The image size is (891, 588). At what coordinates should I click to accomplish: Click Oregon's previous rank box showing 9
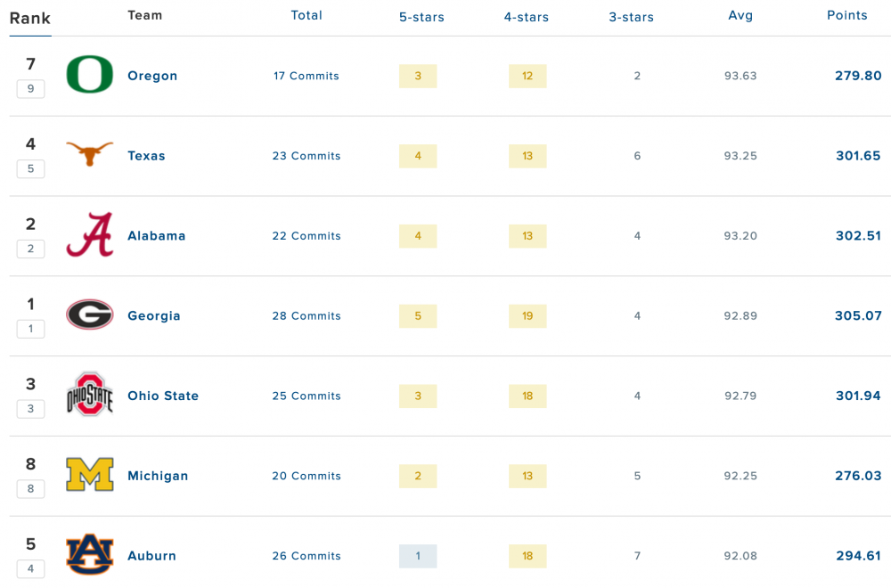pyautogui.click(x=30, y=89)
